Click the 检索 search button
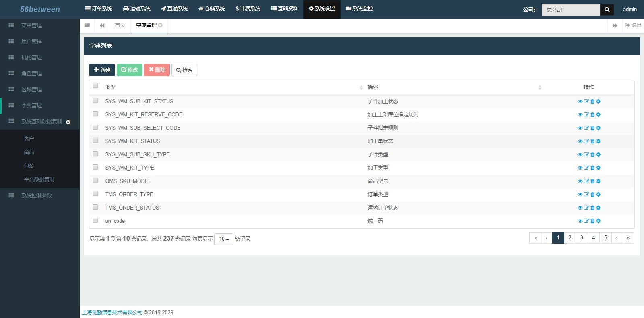 pos(184,70)
